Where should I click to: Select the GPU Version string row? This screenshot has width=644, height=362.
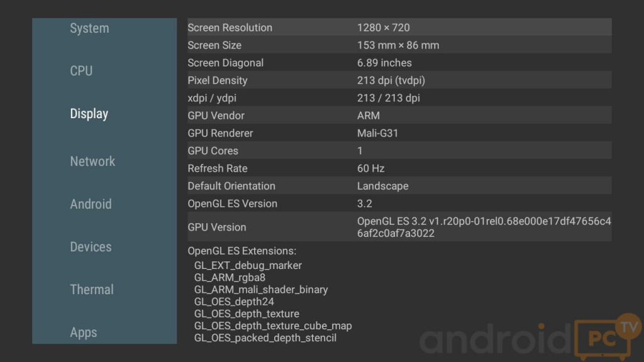click(x=399, y=227)
